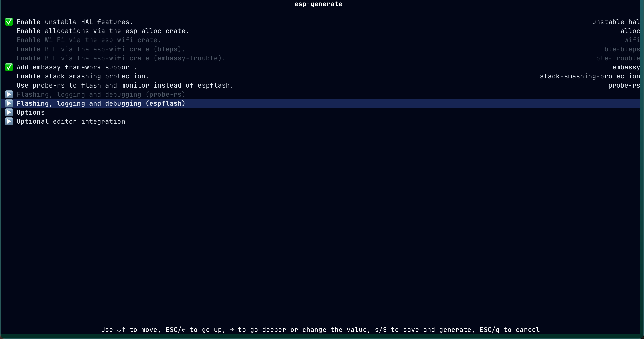Click the keyboard help hint line at bottom
The width and height of the screenshot is (644, 339).
pos(320,330)
